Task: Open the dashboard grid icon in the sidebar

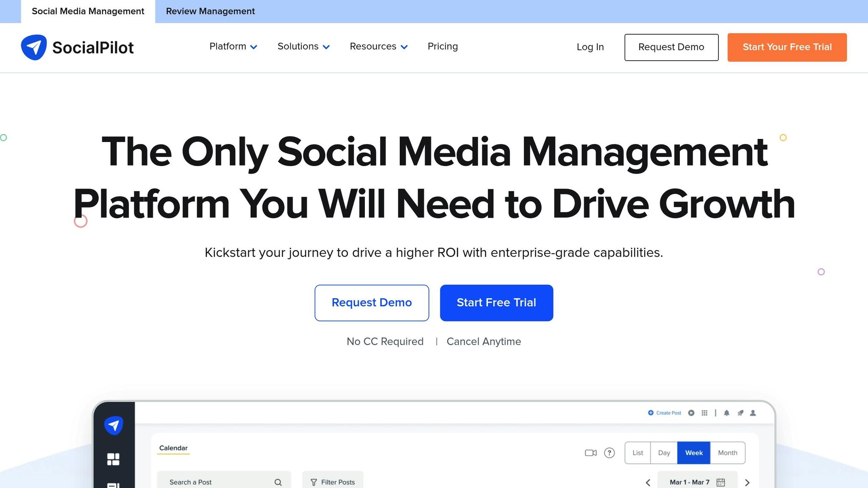Action: pos(113,459)
